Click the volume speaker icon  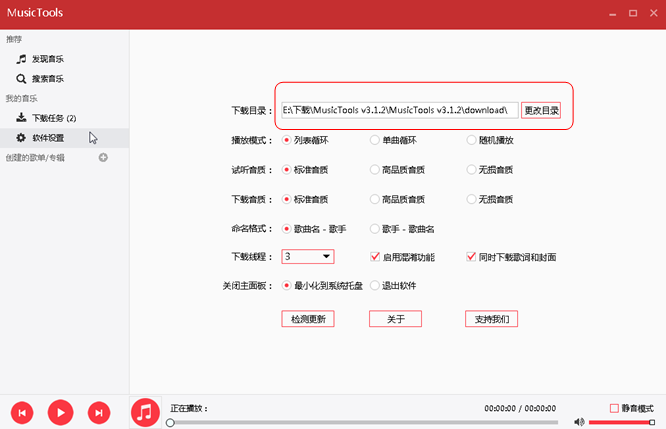click(579, 422)
